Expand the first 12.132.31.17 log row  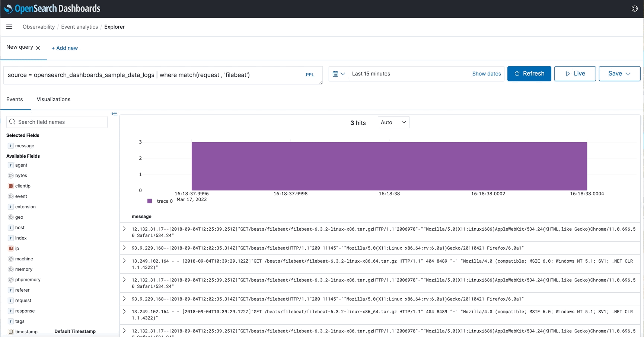click(124, 229)
